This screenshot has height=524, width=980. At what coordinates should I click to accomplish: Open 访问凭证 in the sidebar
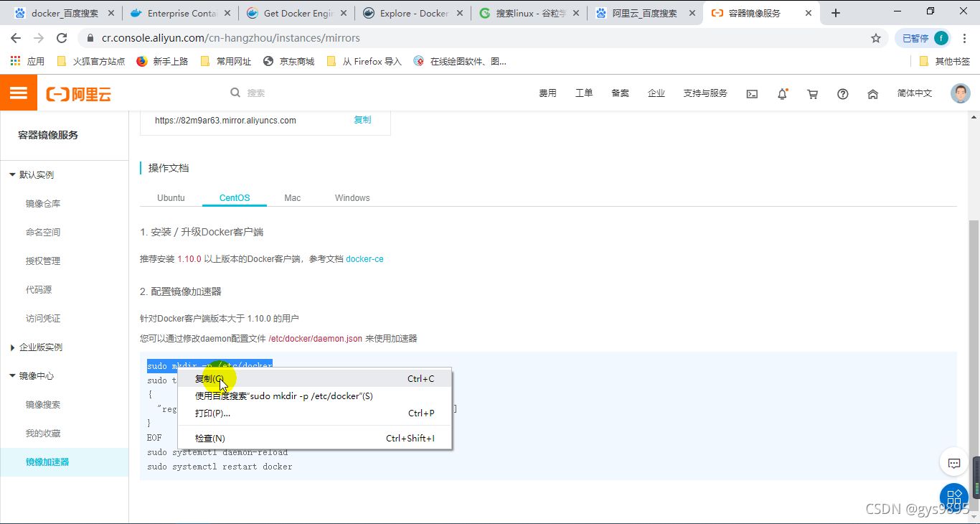pos(43,319)
